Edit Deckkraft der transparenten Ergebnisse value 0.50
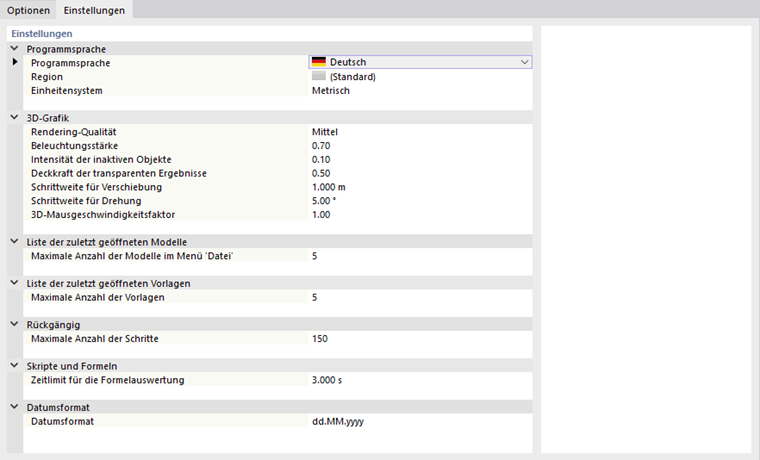 pos(321,174)
